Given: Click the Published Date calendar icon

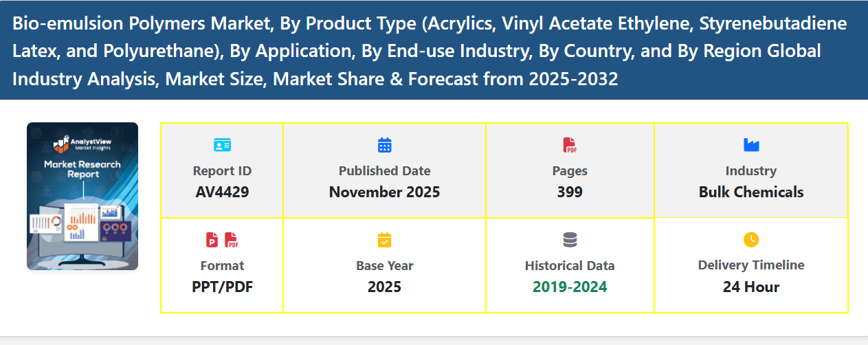Looking at the screenshot, I should pyautogui.click(x=384, y=145).
